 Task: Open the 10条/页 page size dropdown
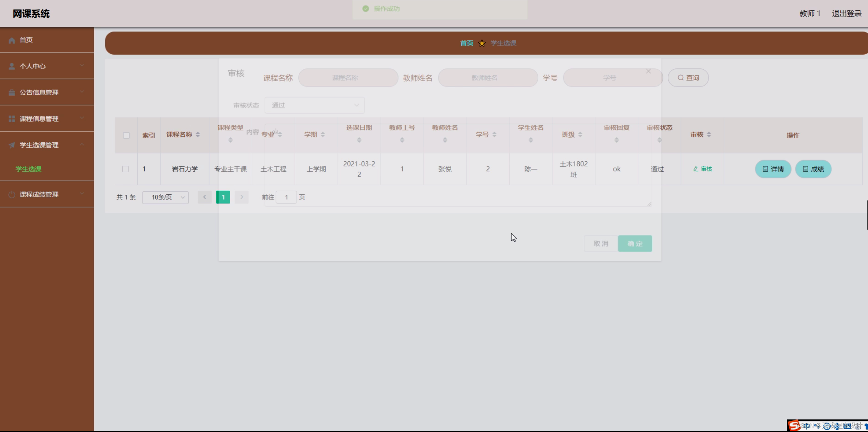(x=165, y=197)
